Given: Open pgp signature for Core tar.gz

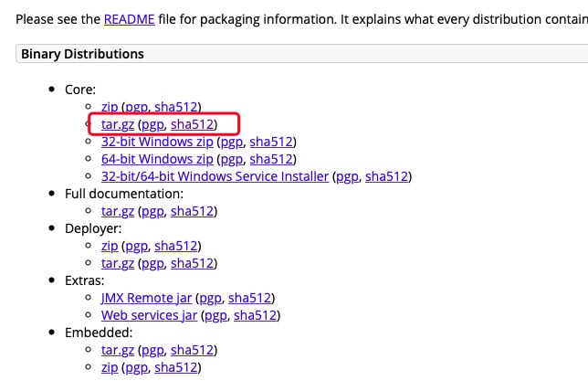Looking at the screenshot, I should [x=152, y=124].
